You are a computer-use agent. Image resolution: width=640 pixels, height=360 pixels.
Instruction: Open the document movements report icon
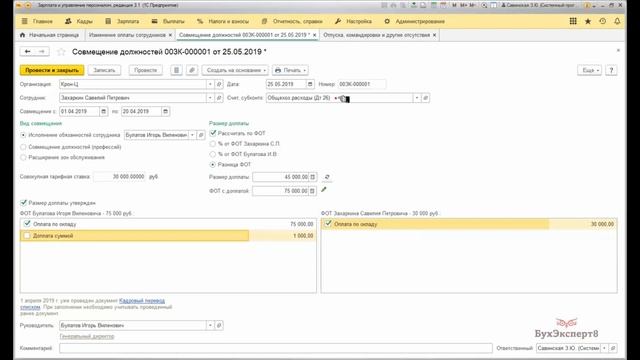click(x=176, y=70)
